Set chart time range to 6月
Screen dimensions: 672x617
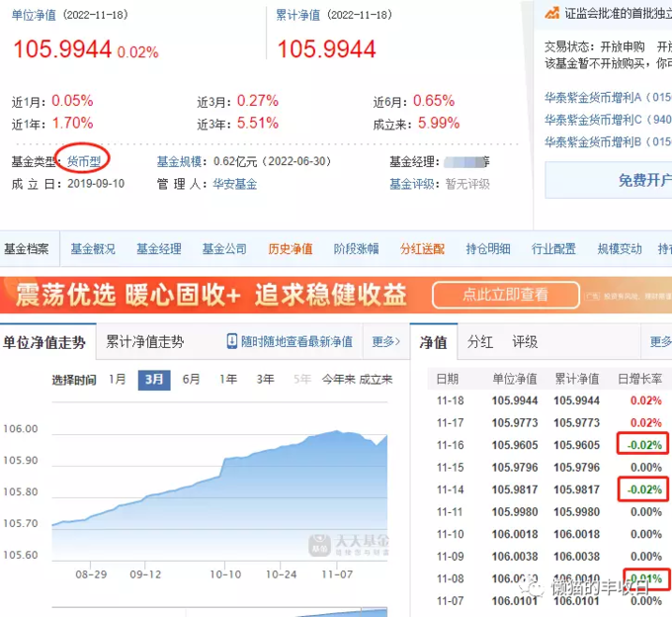point(191,380)
